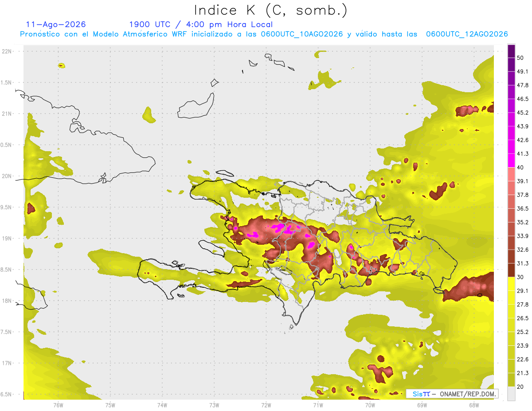The image size is (532, 411).
Task: Click the legend value '37.8'
Action: (x=523, y=195)
